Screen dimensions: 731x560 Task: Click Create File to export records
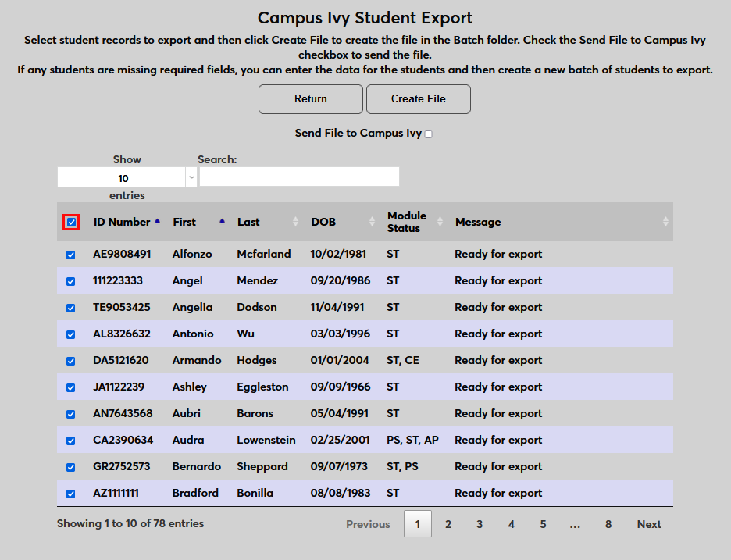(418, 99)
